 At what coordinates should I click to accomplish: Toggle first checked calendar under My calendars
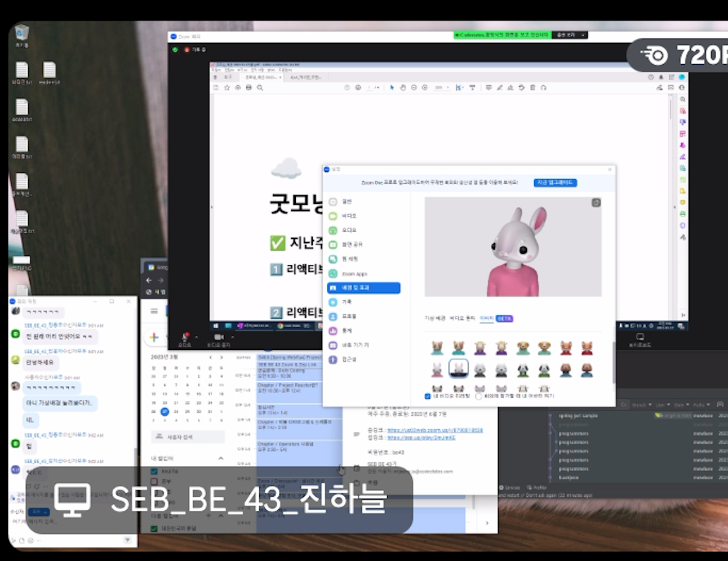[x=154, y=471]
